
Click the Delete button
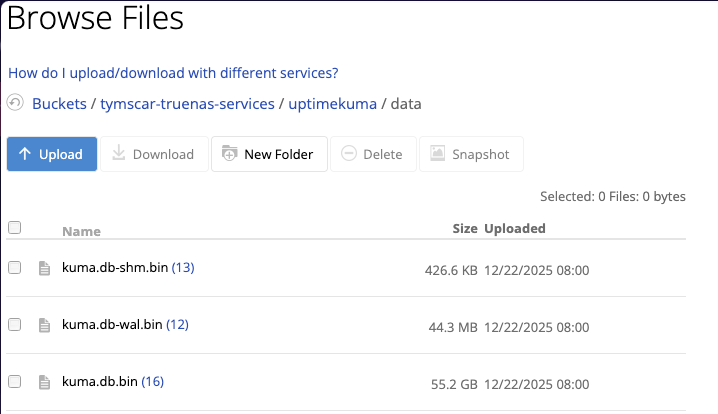click(x=372, y=154)
